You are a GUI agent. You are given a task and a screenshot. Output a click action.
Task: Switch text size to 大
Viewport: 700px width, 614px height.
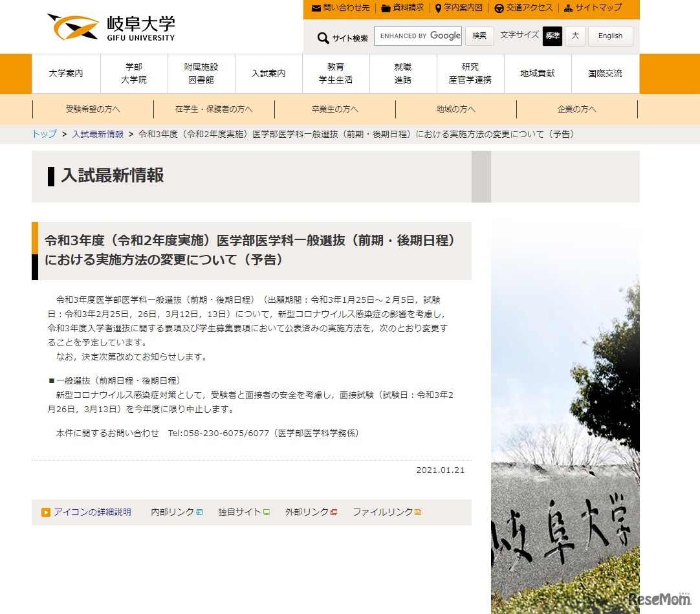click(x=574, y=36)
